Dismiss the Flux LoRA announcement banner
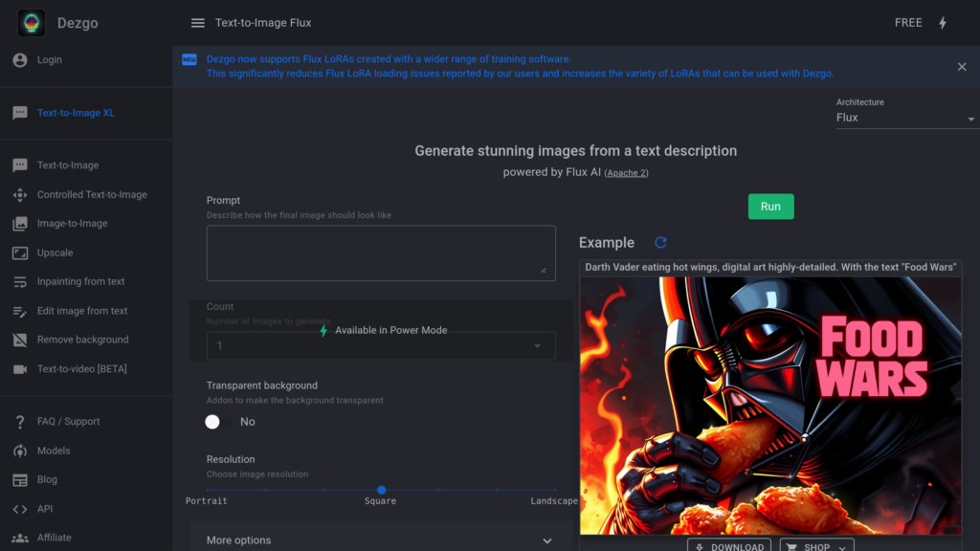This screenshot has height=551, width=980. click(962, 67)
